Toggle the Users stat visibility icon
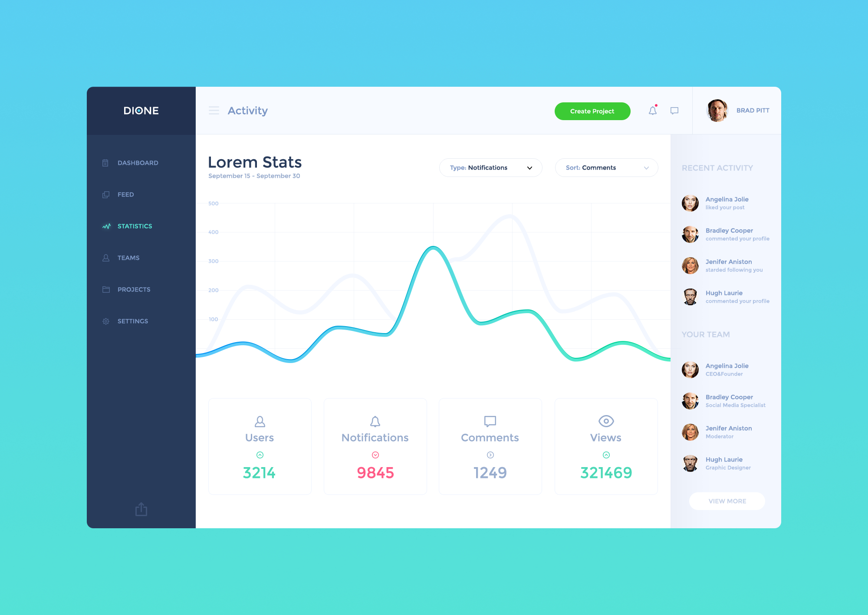Viewport: 868px width, 615px height. [259, 455]
